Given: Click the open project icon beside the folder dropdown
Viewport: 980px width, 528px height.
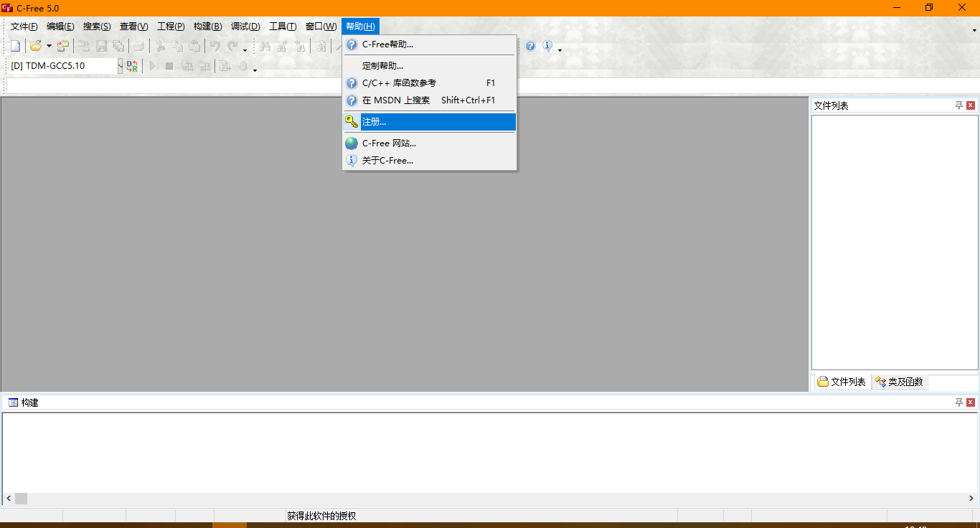Looking at the screenshot, I should coord(63,46).
